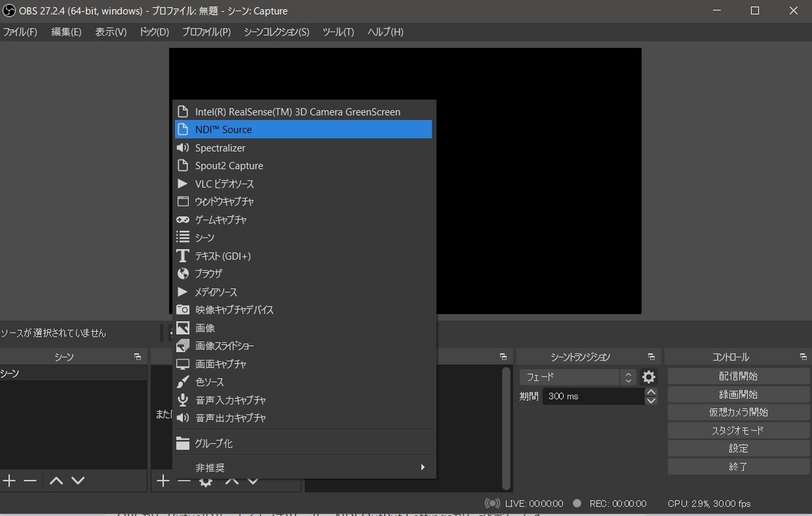812x516 pixels.
Task: Decrease transition duration with down arrow
Action: pos(651,400)
